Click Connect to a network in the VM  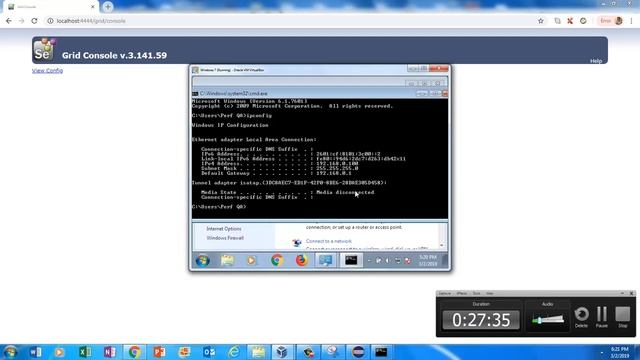[329, 241]
